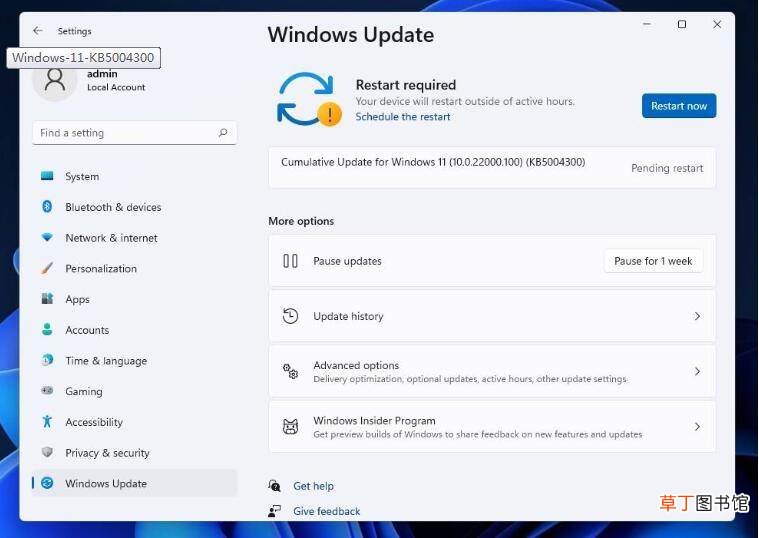Screen dimensions: 759x538
Task: Click Schedule the restart link
Action: tap(403, 117)
